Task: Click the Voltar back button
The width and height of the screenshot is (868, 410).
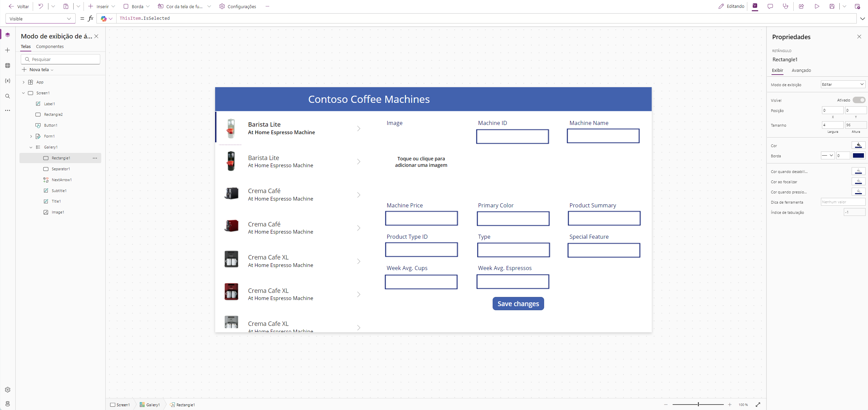Action: pyautogui.click(x=19, y=6)
